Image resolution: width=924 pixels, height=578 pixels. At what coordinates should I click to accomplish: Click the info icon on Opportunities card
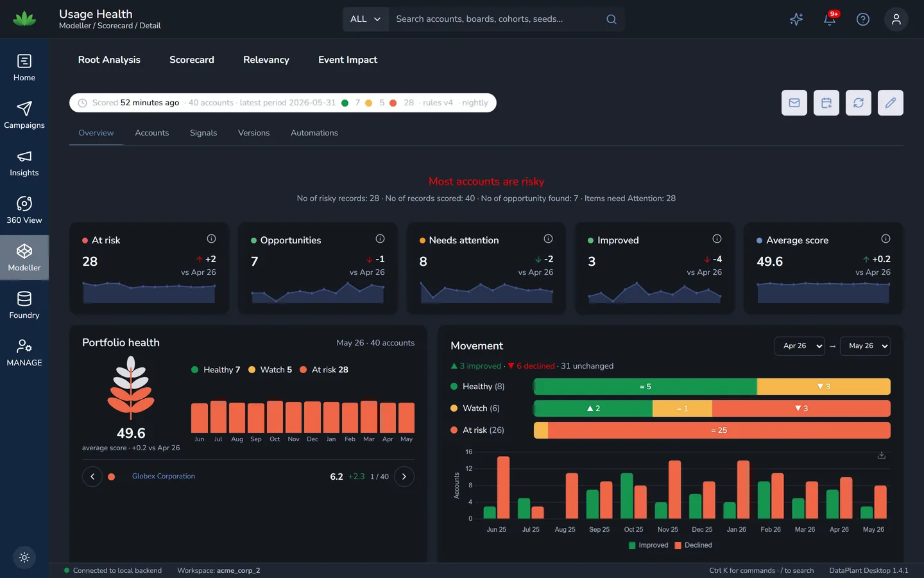pyautogui.click(x=380, y=239)
